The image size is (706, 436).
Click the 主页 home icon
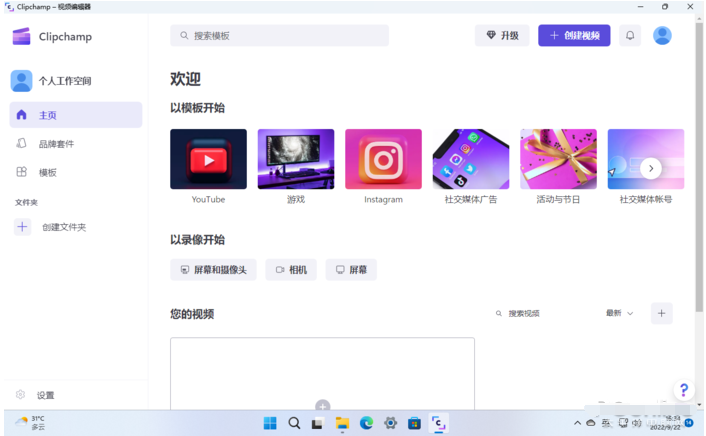coord(21,115)
